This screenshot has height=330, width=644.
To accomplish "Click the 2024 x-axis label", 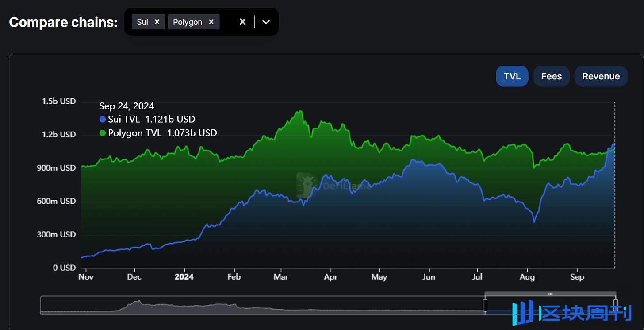I will click(x=184, y=277).
